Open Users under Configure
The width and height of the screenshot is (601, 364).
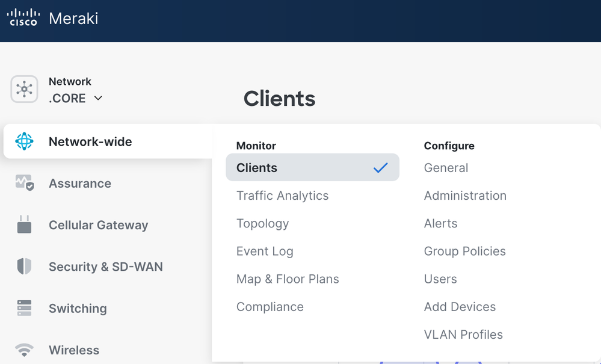[440, 279]
